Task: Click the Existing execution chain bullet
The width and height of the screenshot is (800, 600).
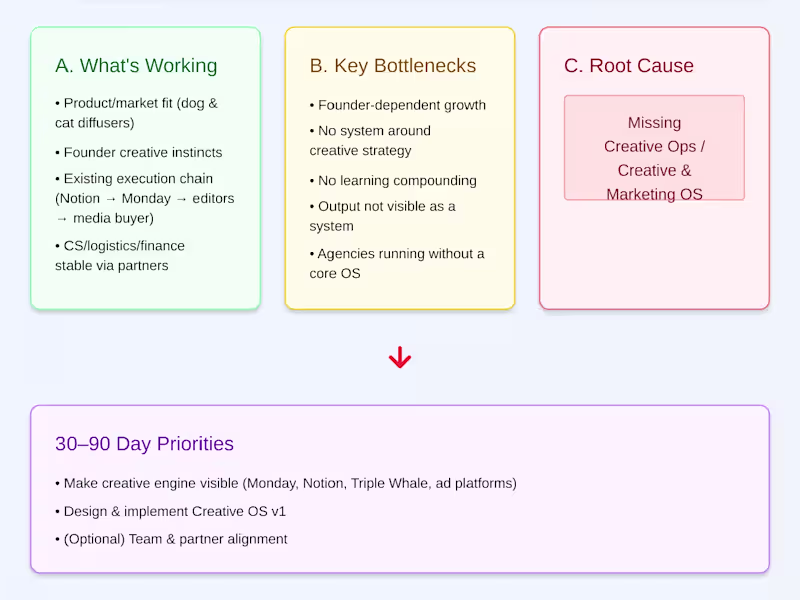Action: coord(144,198)
